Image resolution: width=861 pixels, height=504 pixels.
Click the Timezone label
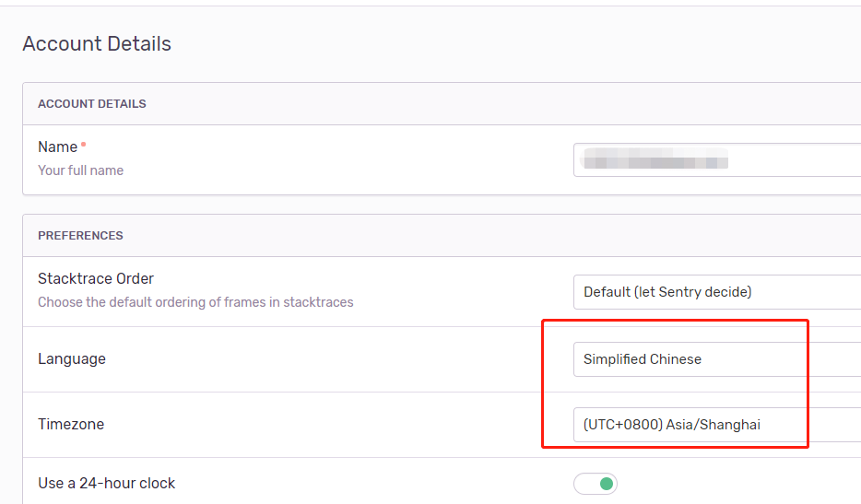71,425
